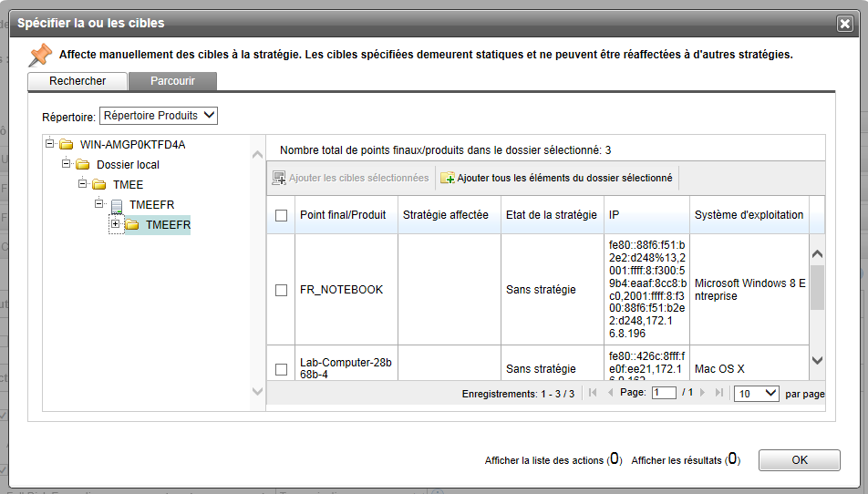
Task: Check the Lab-Computer-28b68b-4 row checkbox
Action: [x=281, y=369]
